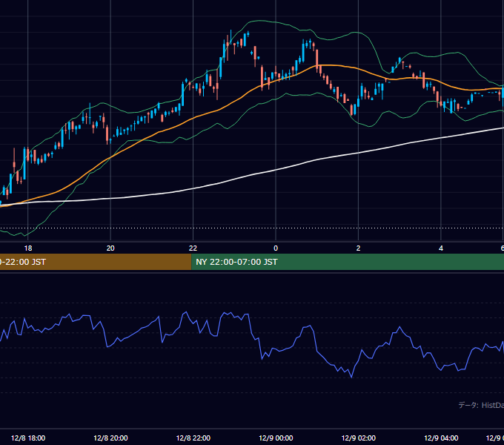
Task: Click the 12/8 22:00 date label
Action: click(x=193, y=438)
